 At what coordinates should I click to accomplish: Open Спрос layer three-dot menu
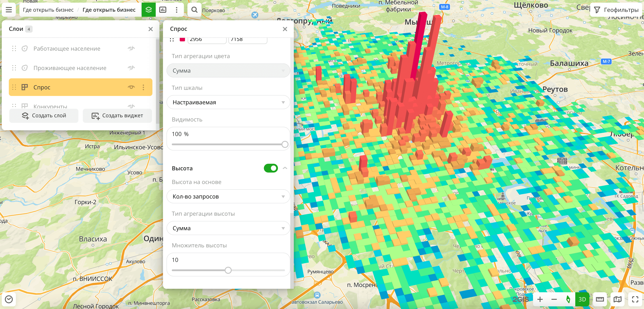pyautogui.click(x=143, y=87)
